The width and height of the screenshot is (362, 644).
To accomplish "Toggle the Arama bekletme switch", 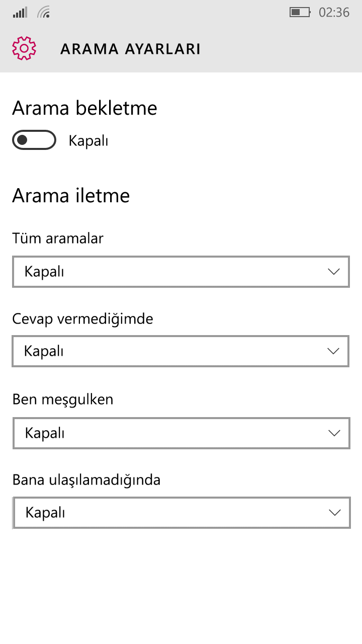I will pos(34,140).
